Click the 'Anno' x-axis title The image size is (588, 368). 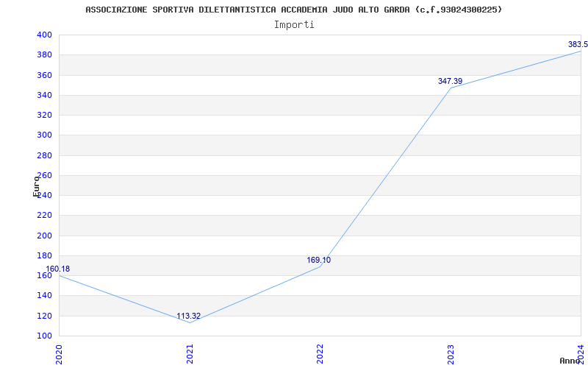click(x=569, y=361)
